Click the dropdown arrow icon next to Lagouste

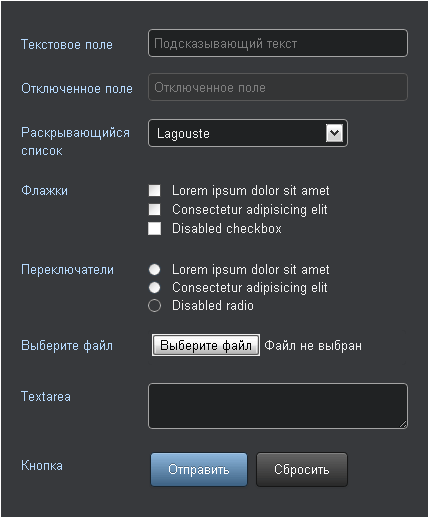[x=334, y=133]
